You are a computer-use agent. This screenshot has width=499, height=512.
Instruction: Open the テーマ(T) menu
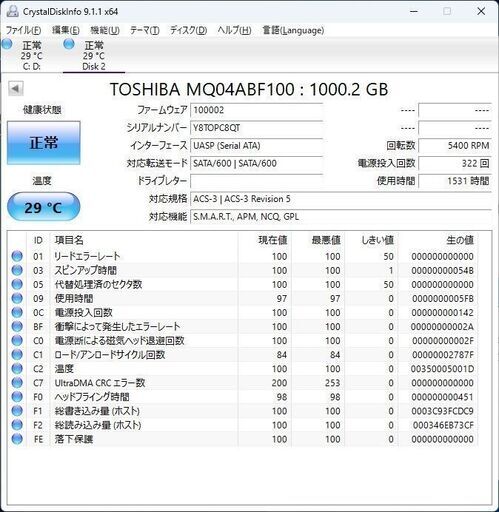(x=145, y=30)
